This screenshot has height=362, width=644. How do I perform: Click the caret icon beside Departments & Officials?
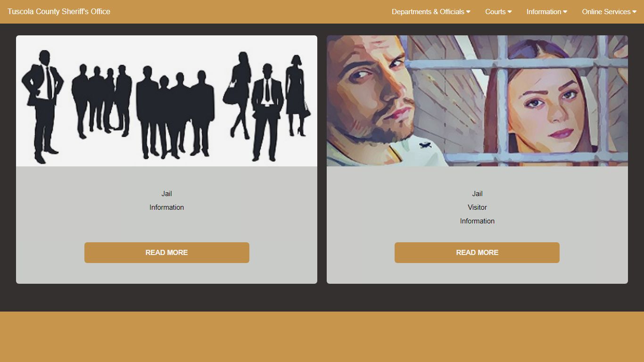tap(468, 12)
